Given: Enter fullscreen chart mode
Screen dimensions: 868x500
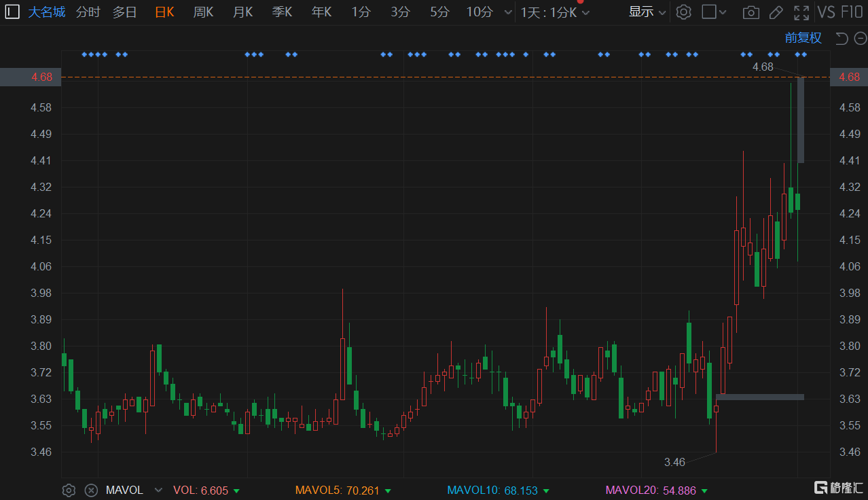Looking at the screenshot, I should [801, 12].
